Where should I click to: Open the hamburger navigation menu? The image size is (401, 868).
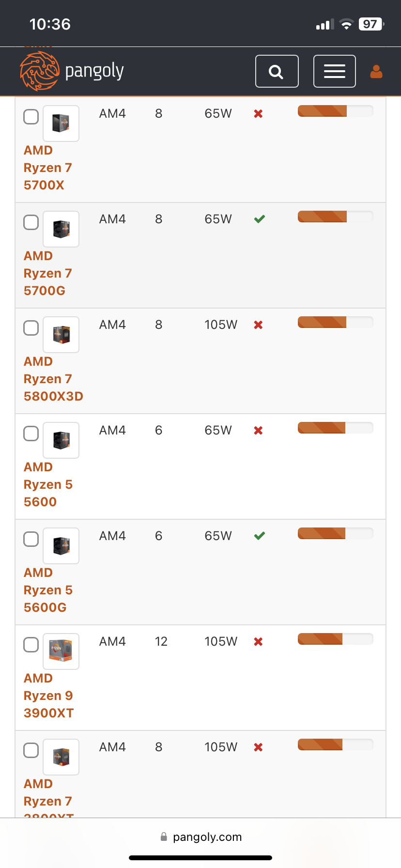[334, 71]
